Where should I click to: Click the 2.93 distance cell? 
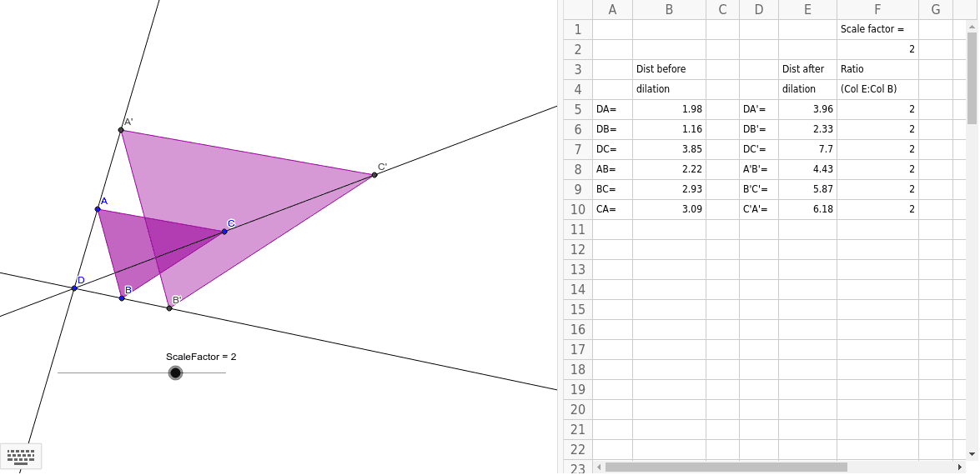coord(669,189)
